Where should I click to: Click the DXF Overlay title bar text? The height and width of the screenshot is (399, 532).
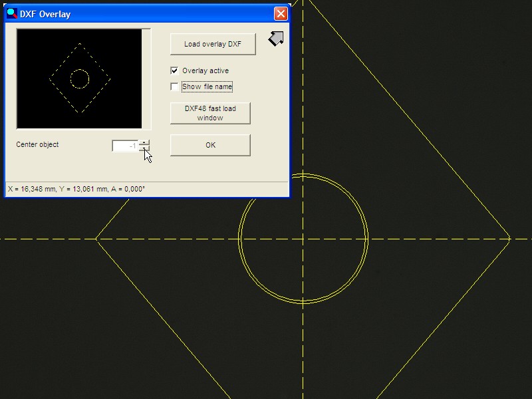(45, 14)
